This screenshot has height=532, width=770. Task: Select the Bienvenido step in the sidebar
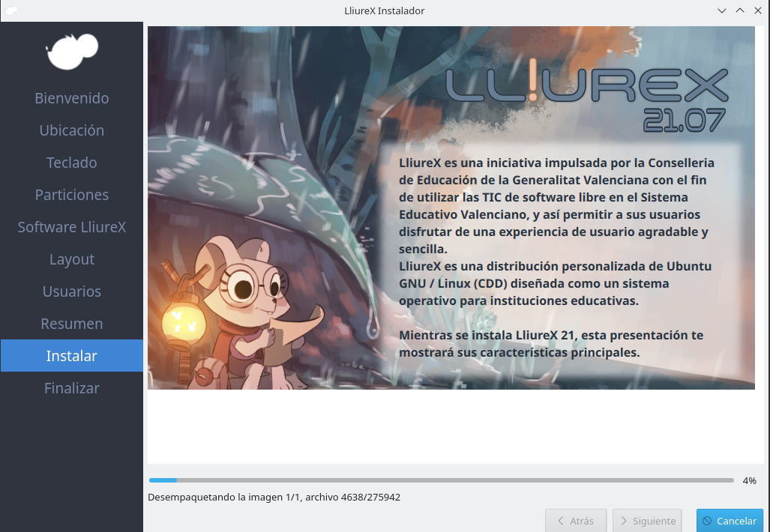coord(72,98)
